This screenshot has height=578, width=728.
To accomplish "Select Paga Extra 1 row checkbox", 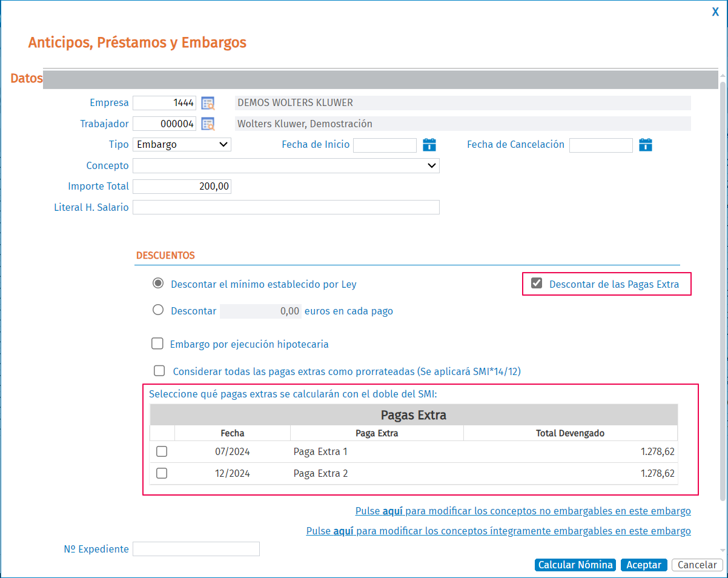I will tap(162, 451).
